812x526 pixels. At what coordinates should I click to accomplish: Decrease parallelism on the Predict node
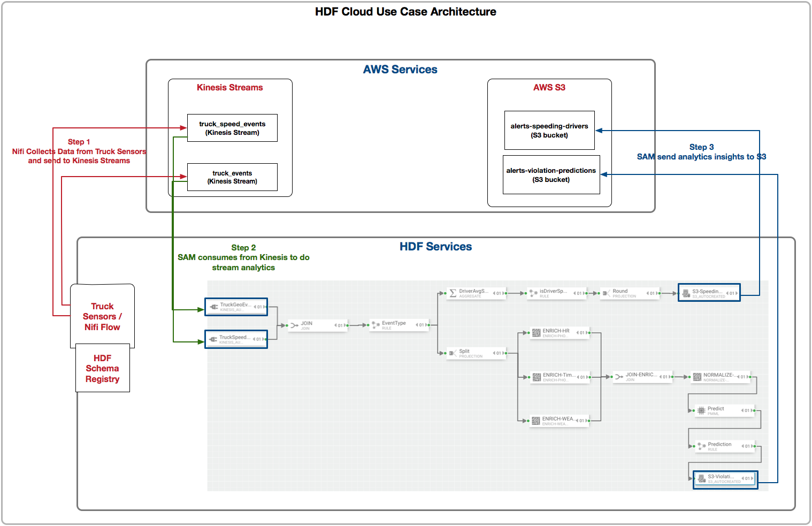click(x=742, y=410)
